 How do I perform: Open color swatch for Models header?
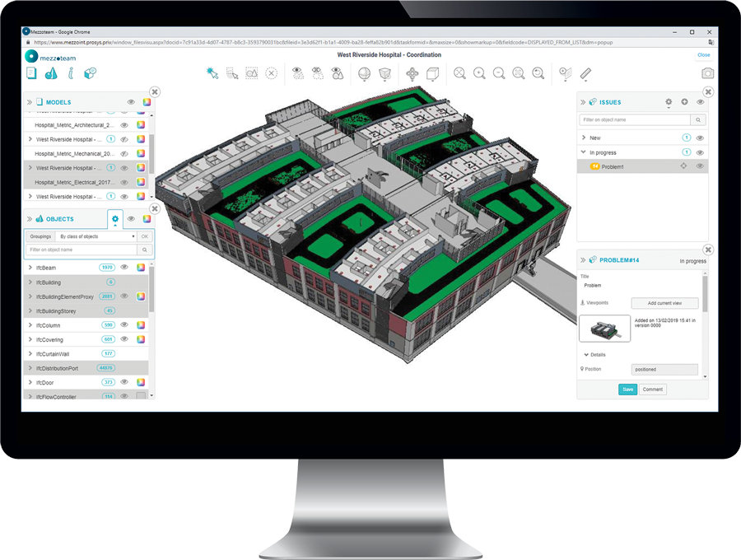point(147,102)
